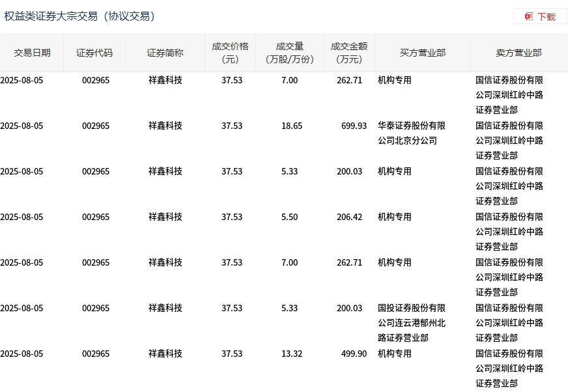This screenshot has height=392, width=568.
Task: Click price 37.53 in the 699.93 row
Action: point(232,126)
